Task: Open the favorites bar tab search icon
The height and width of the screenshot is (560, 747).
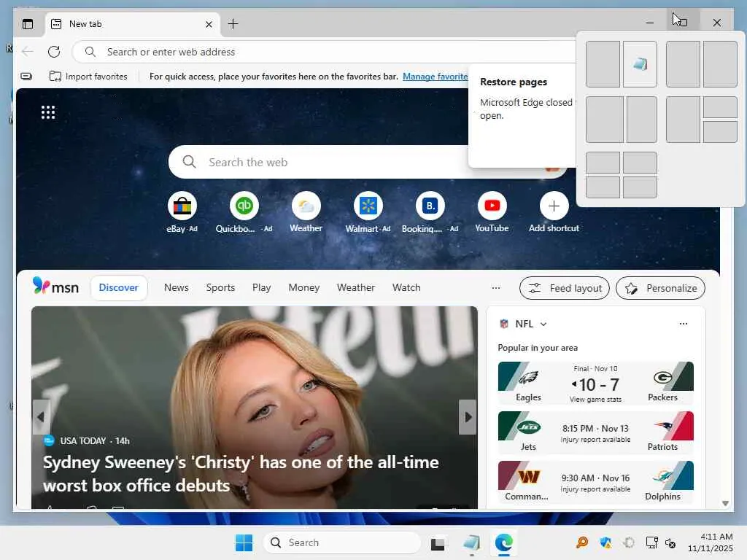Action: 27,76
